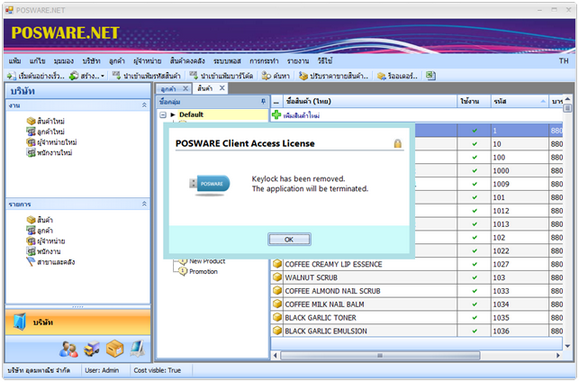
Task: Click box icon beside BLACK GARLIC EMULSION
Action: [277, 330]
